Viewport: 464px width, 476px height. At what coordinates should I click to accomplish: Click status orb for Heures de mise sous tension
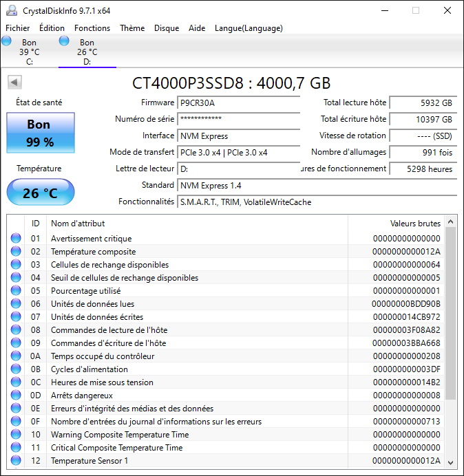pyautogui.click(x=16, y=382)
